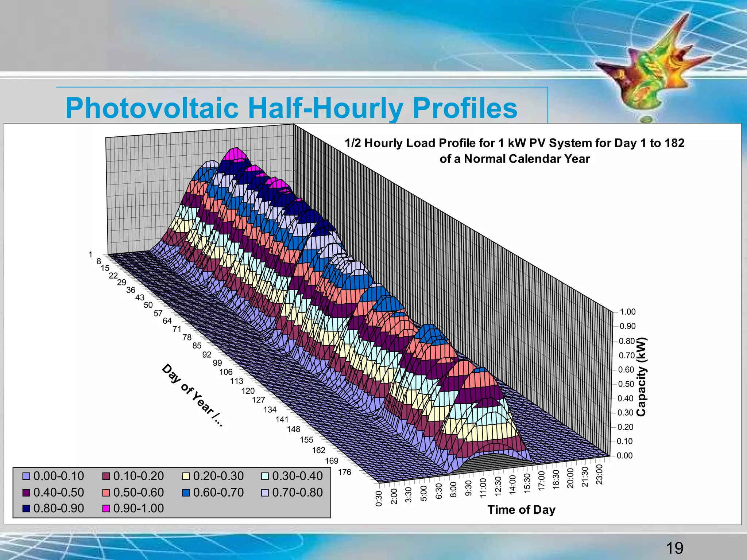Image resolution: width=747 pixels, height=560 pixels.
Task: Click the 0.80-0.90 navy legend swatch
Action: point(26,509)
